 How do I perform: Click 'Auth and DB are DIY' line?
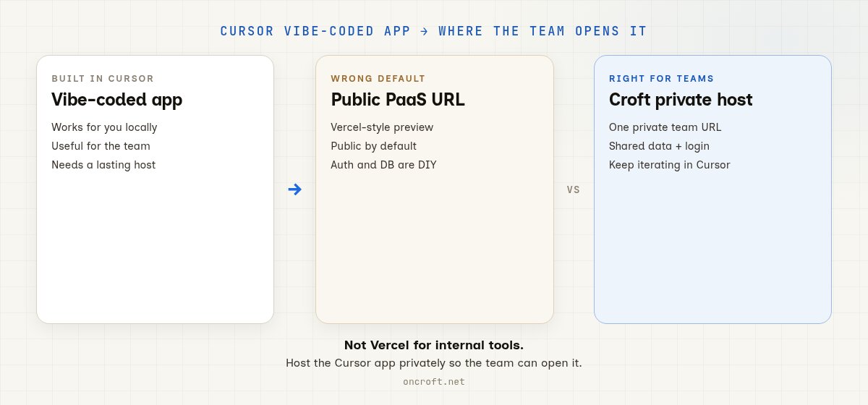point(383,165)
